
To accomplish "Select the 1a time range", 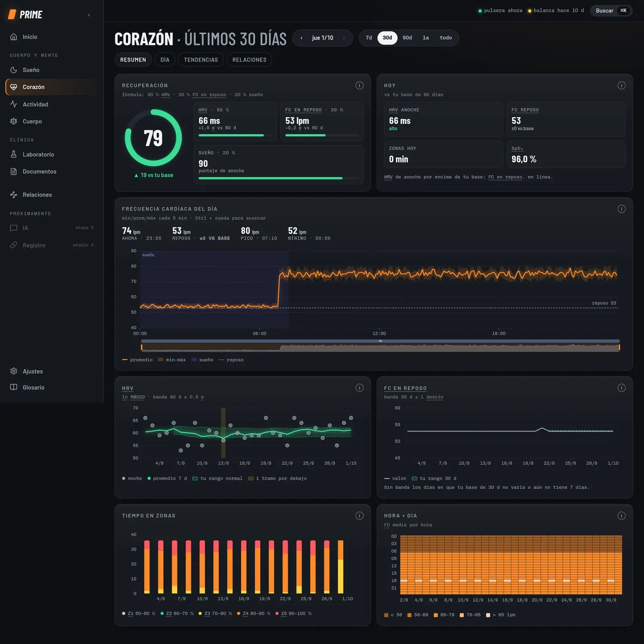I will (x=426, y=38).
